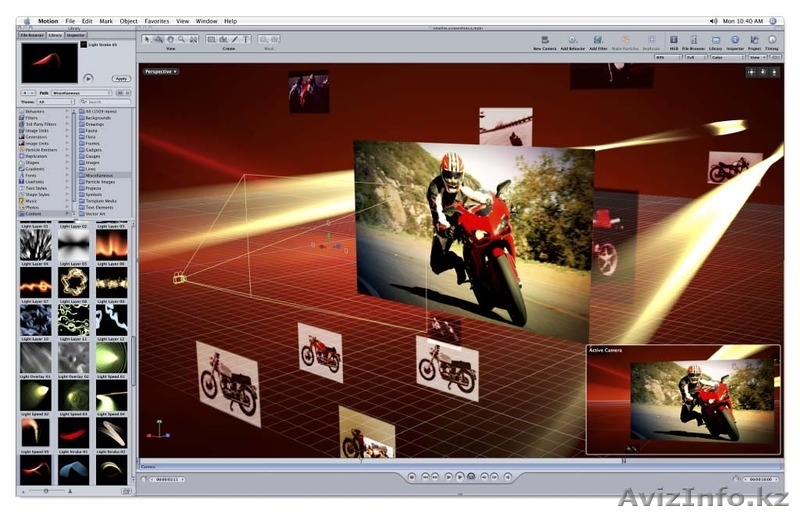The height and width of the screenshot is (513, 800).
Task: Select the Zoom magnifier tool
Action: coord(181,38)
